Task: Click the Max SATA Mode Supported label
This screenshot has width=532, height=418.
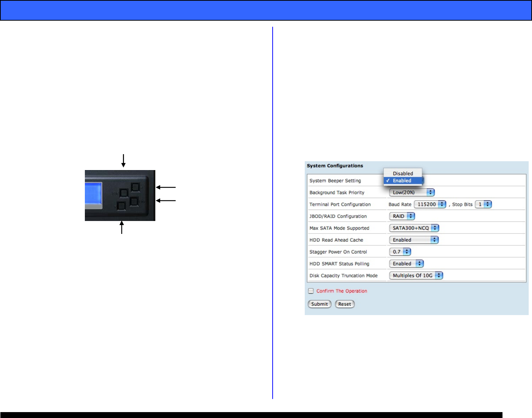Action: (x=339, y=228)
